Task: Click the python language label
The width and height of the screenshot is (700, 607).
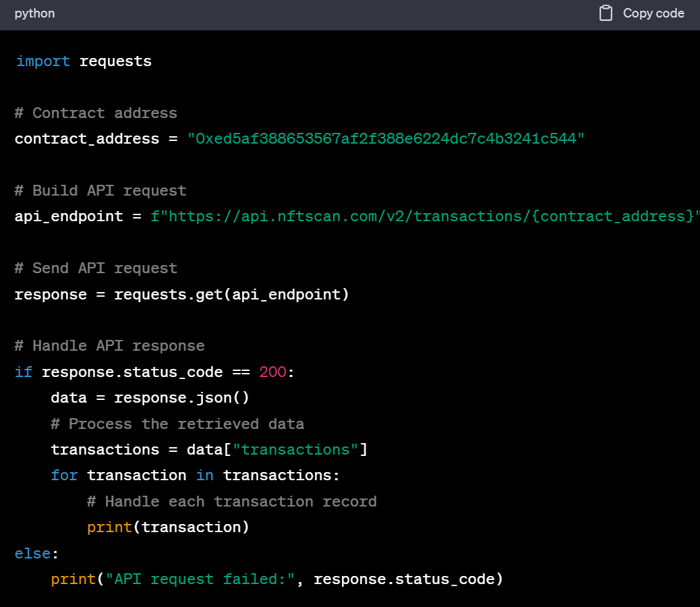Action: (x=34, y=13)
